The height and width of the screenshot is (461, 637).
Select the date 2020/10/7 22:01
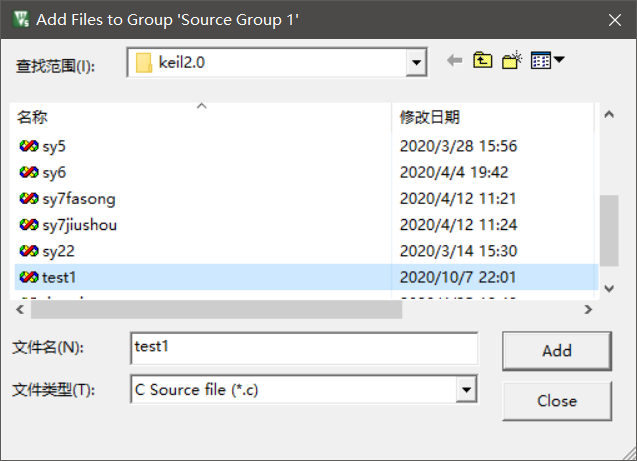tap(458, 277)
